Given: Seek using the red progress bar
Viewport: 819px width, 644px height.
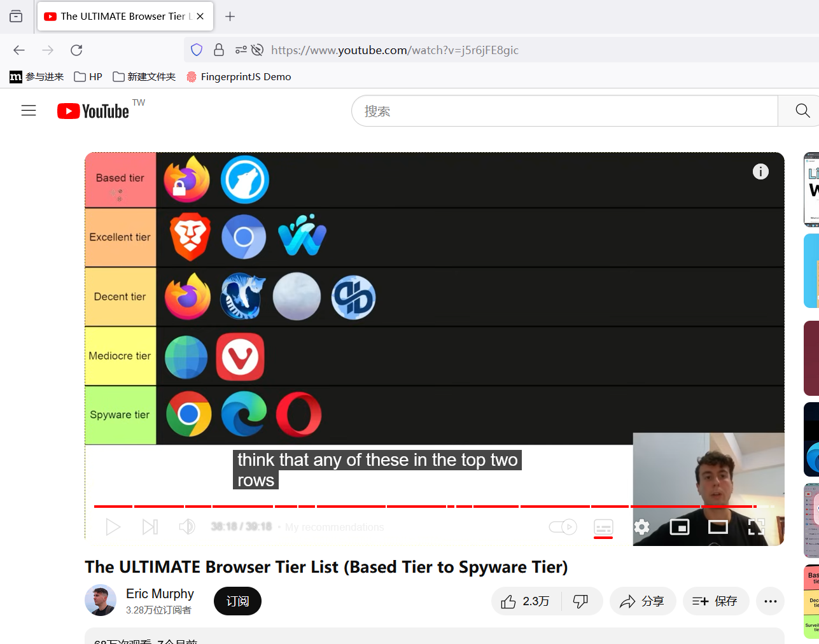Looking at the screenshot, I should pos(435,507).
